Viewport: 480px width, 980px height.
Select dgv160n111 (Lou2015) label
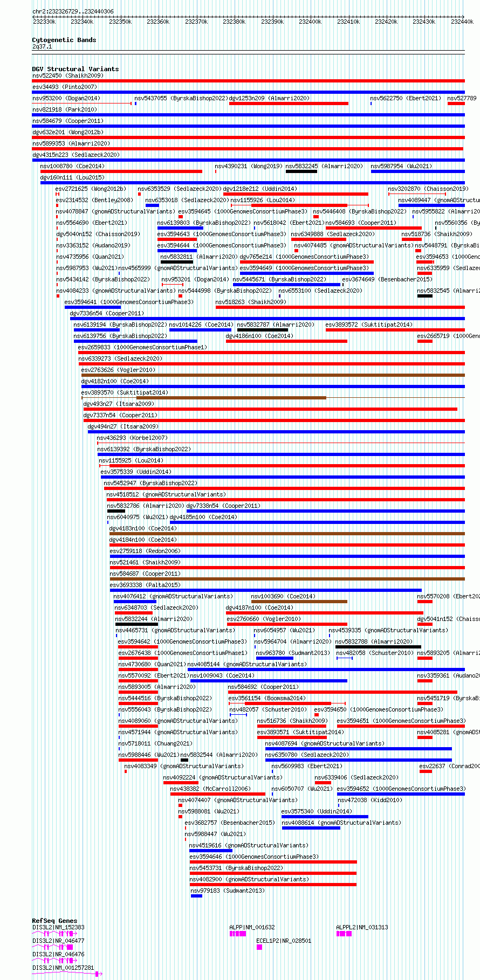73,177
